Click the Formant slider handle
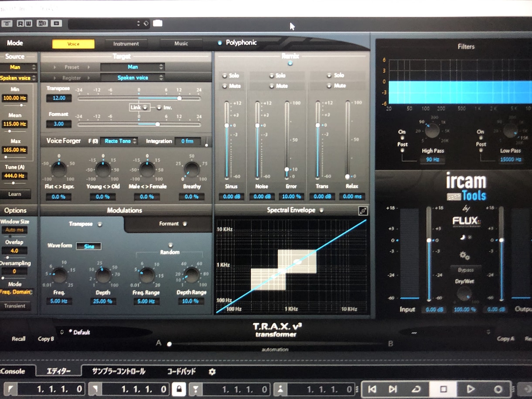532x399 pixels. tap(157, 124)
